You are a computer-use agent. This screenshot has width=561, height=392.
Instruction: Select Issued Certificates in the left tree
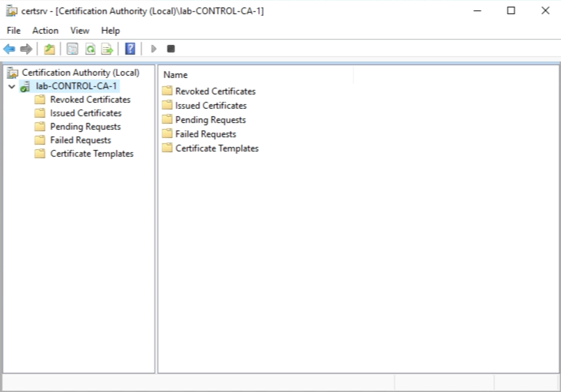point(86,113)
